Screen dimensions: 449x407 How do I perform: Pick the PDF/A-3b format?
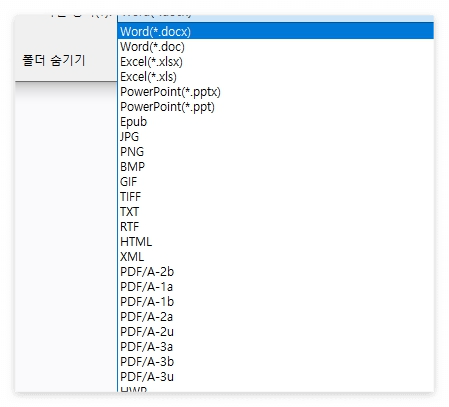(x=276, y=362)
